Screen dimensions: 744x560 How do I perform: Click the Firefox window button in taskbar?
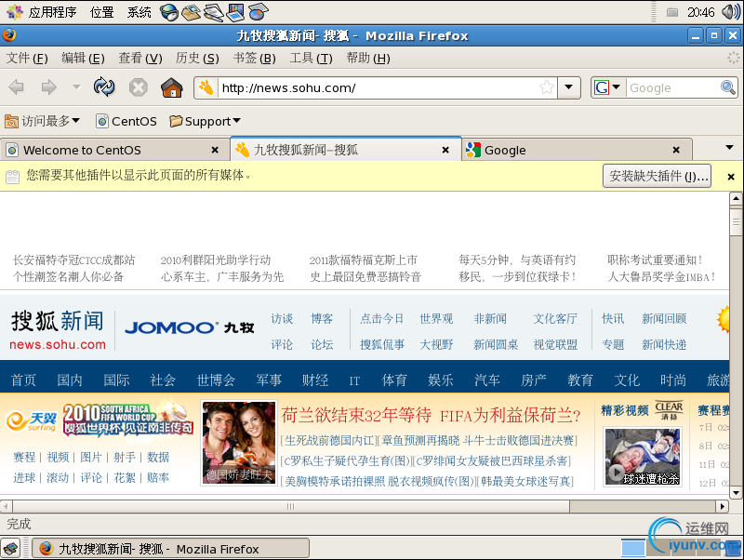coord(171,549)
